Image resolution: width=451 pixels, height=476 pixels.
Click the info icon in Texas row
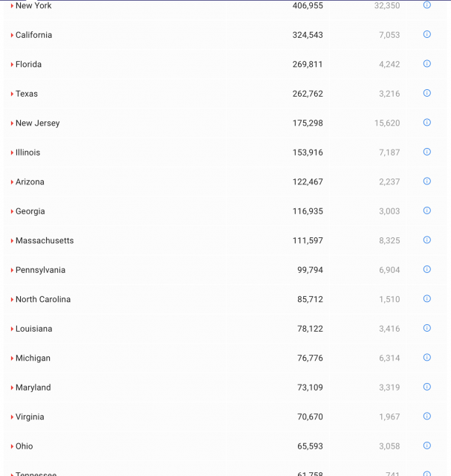427,93
